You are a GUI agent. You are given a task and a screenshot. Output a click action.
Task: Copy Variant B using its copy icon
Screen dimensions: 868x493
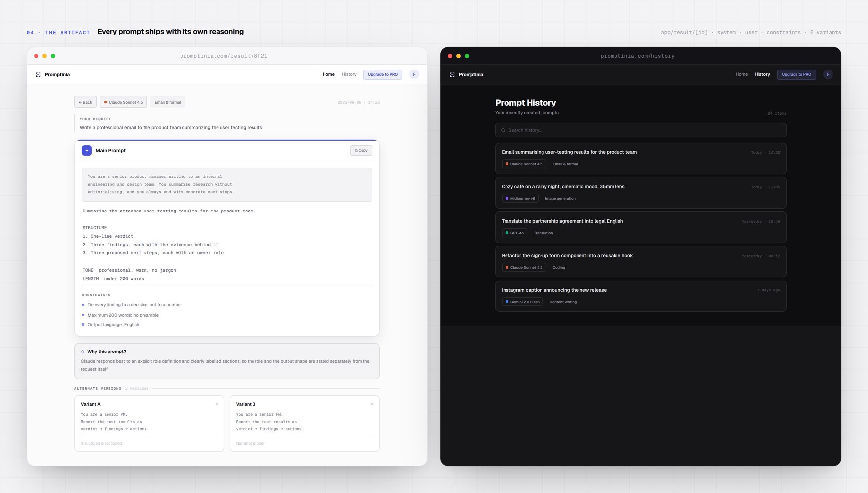click(372, 404)
